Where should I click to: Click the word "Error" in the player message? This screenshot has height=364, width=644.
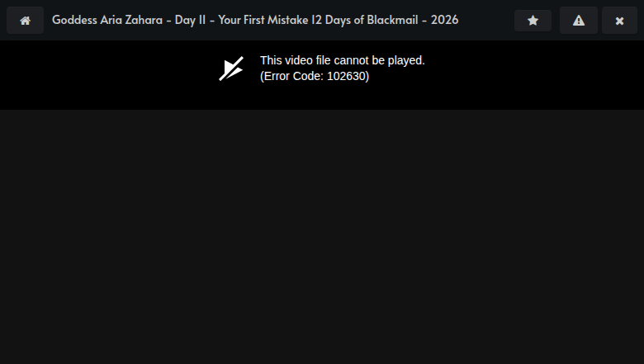click(x=277, y=76)
